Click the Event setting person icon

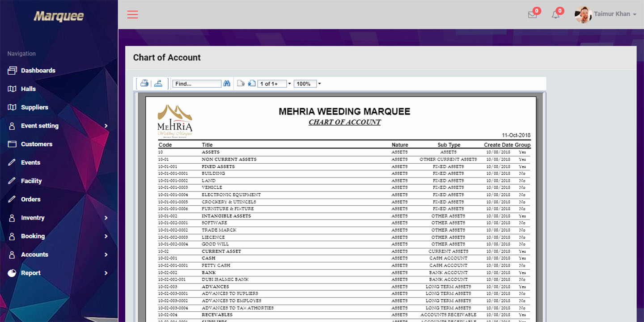[12, 126]
